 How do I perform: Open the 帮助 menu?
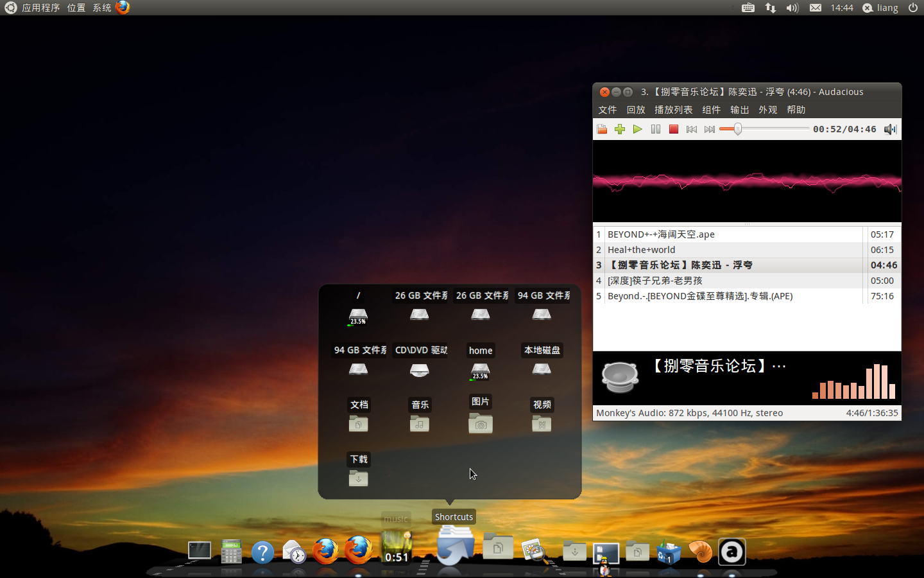pyautogui.click(x=796, y=110)
